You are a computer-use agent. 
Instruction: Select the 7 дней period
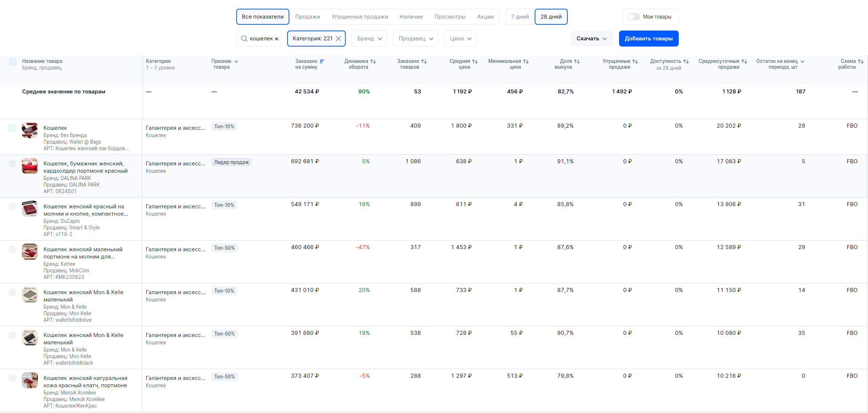(520, 17)
